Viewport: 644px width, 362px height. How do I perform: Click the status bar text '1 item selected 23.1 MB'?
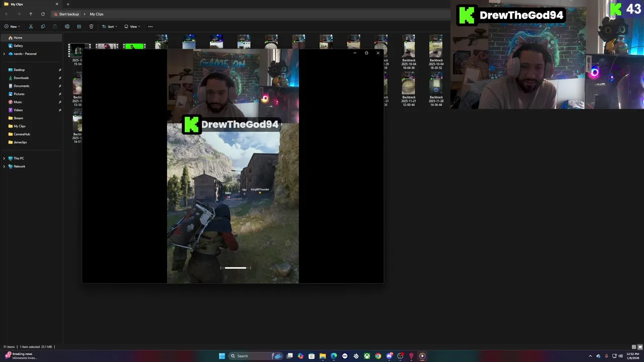click(35, 347)
